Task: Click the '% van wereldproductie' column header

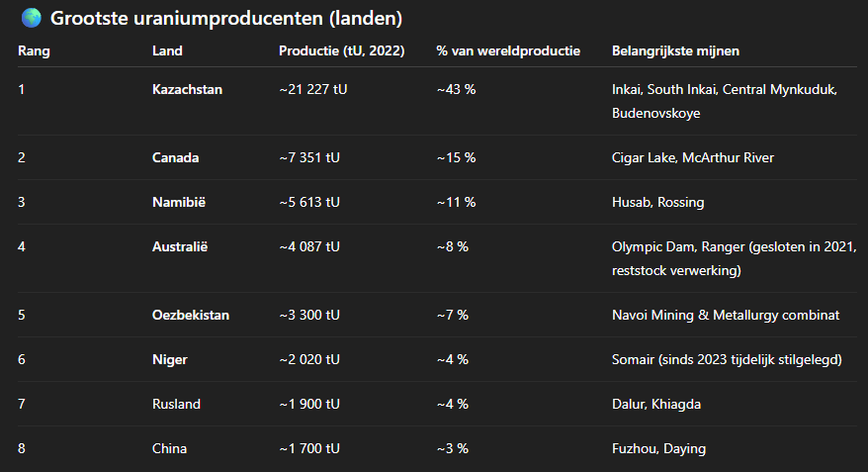Action: pos(508,51)
